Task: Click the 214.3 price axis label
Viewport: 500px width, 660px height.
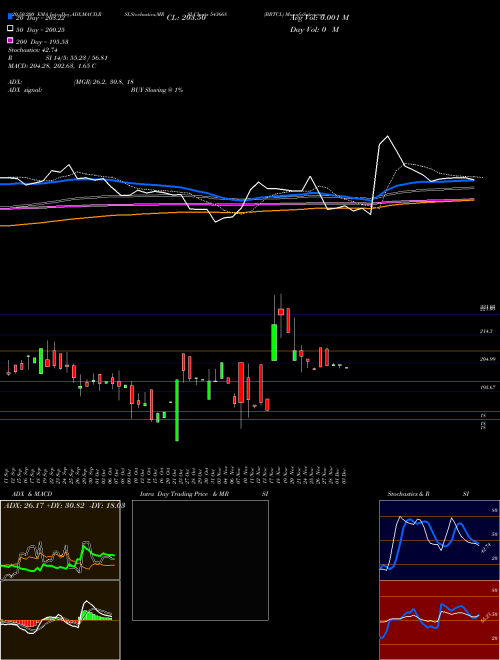Action: click(x=486, y=331)
